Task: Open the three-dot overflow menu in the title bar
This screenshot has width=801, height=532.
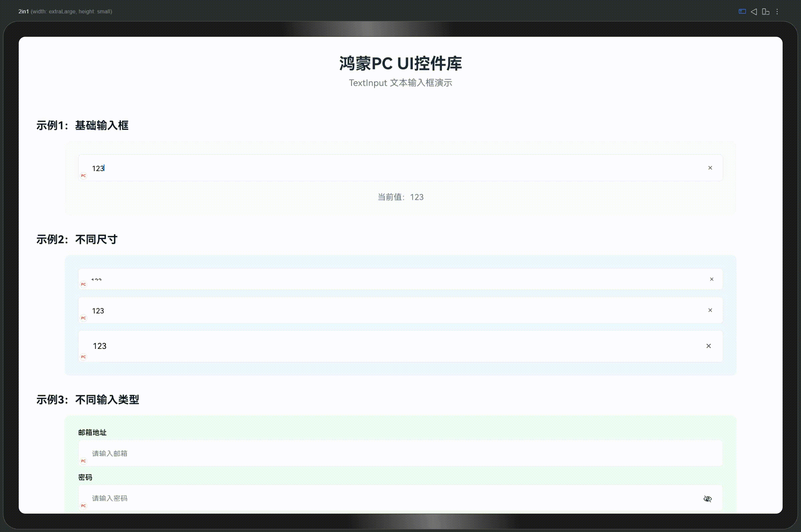Action: click(777, 11)
